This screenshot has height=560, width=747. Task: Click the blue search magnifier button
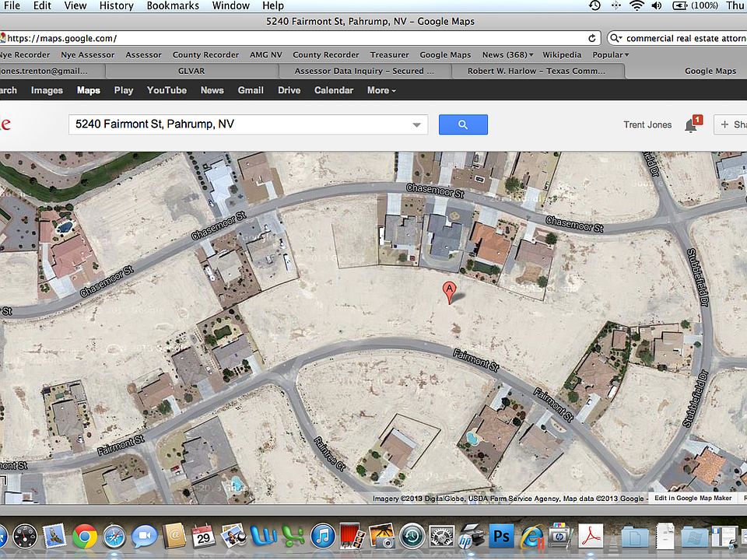click(x=463, y=124)
